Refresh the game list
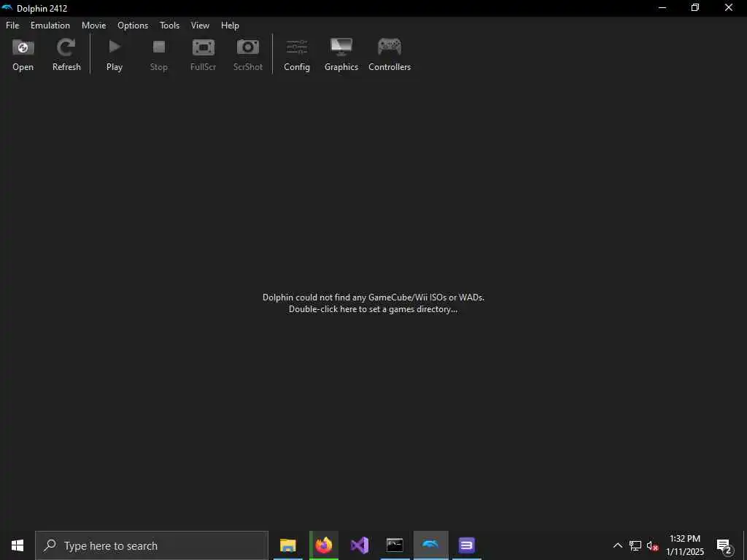 [x=66, y=54]
